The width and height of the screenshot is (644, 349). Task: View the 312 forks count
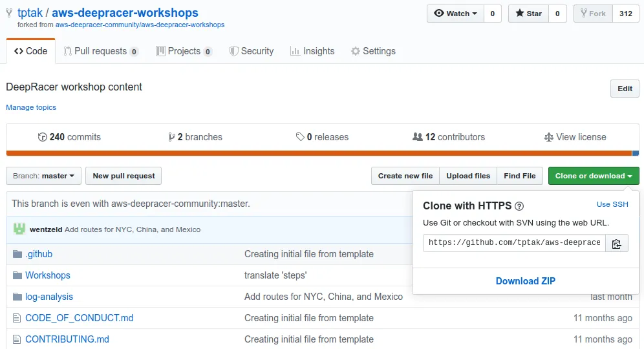pos(625,14)
